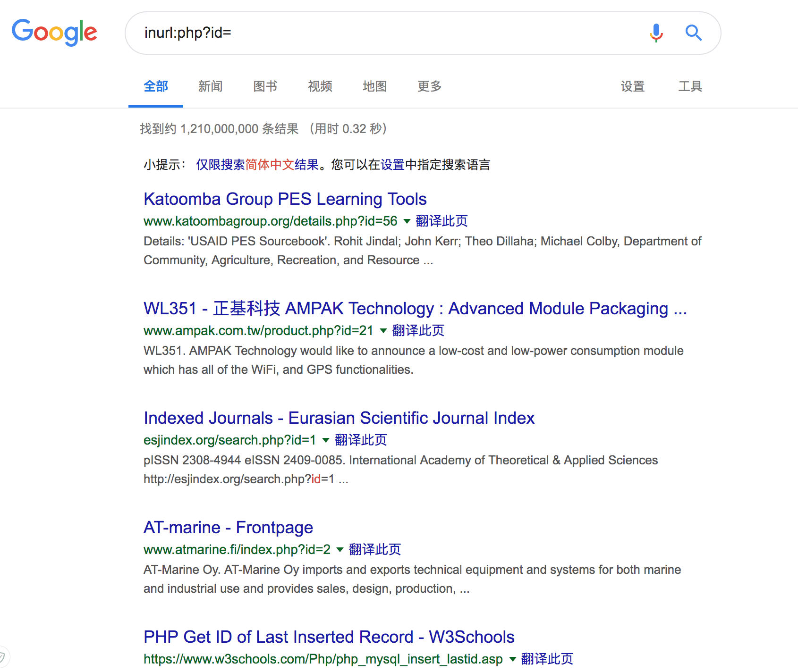Click 翻译此页 next to AT-marine result
This screenshot has width=798, height=672.
[375, 550]
